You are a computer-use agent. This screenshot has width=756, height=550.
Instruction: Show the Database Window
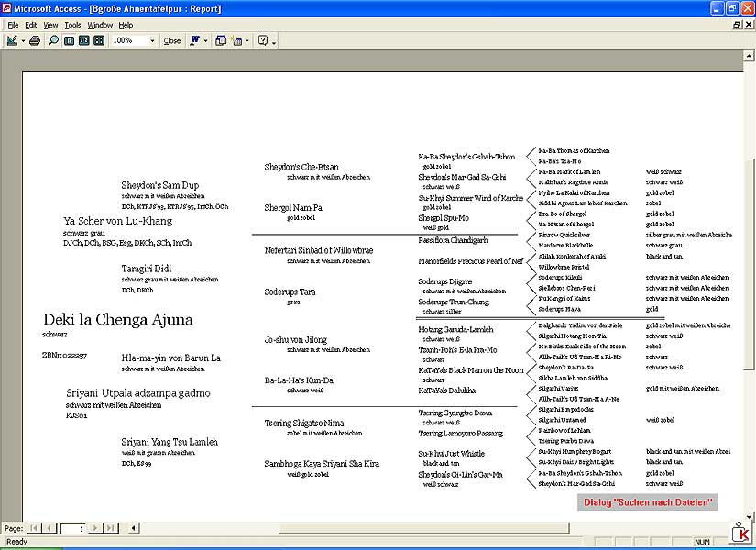pyautogui.click(x=221, y=40)
